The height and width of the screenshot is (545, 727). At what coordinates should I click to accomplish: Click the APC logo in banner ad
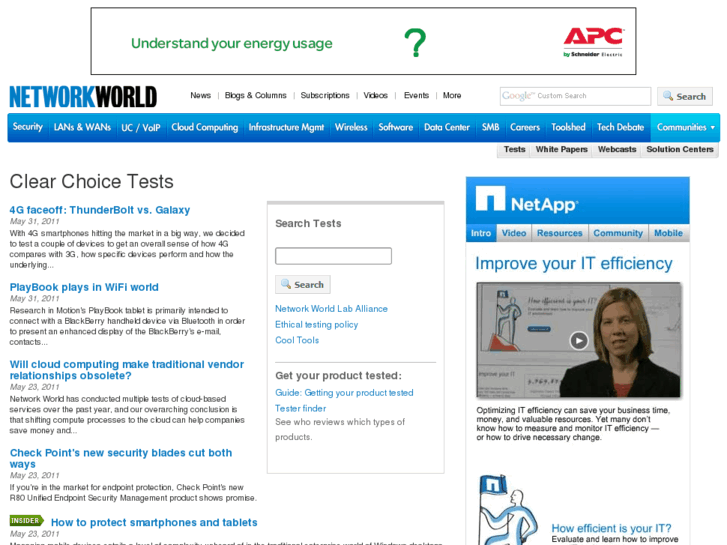click(x=593, y=42)
